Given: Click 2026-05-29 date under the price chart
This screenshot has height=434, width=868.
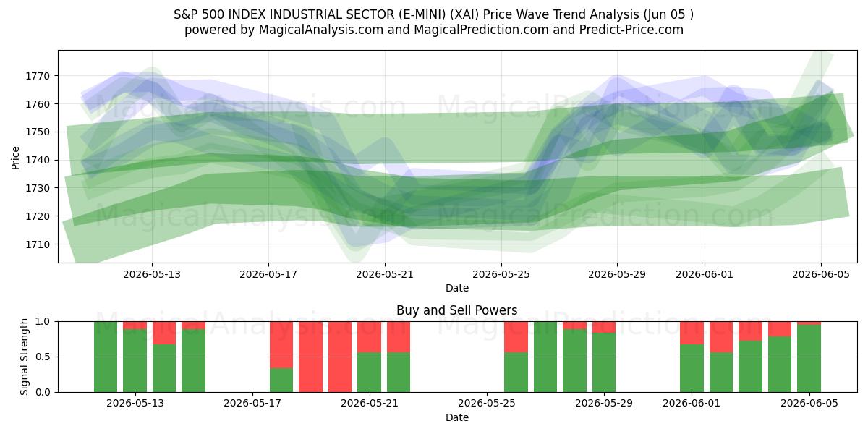Looking at the screenshot, I should (x=617, y=274).
